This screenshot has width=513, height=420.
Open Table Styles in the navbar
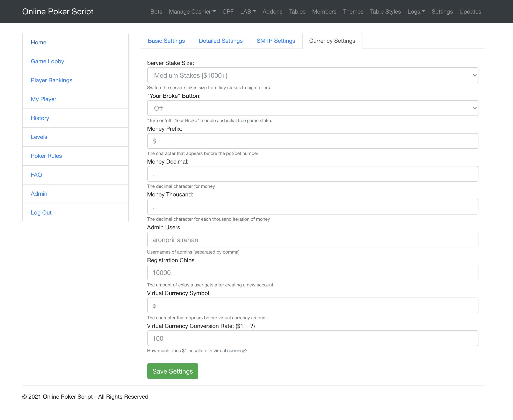pyautogui.click(x=385, y=12)
